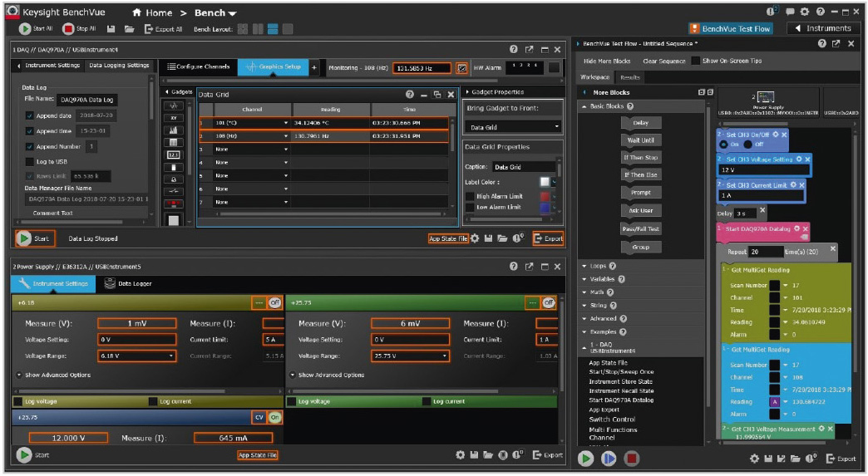Open help for the Data Grid gadget
868x476 pixels.
(410, 95)
